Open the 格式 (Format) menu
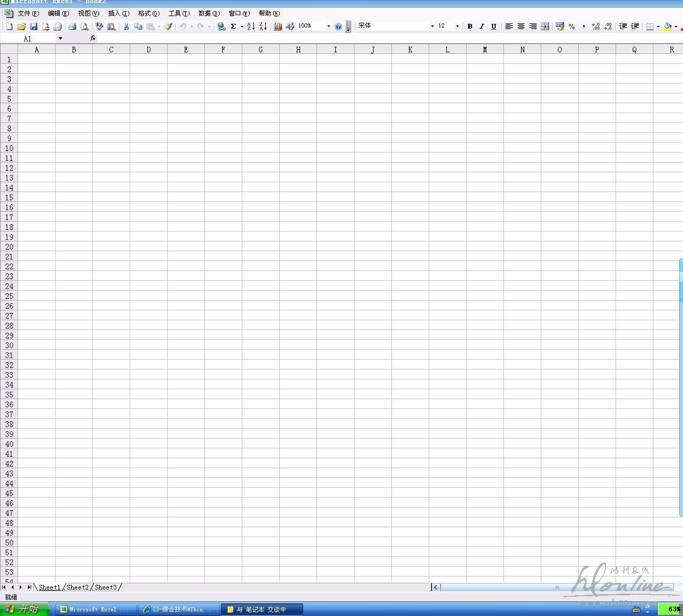Image resolution: width=683 pixels, height=616 pixels. (x=148, y=13)
